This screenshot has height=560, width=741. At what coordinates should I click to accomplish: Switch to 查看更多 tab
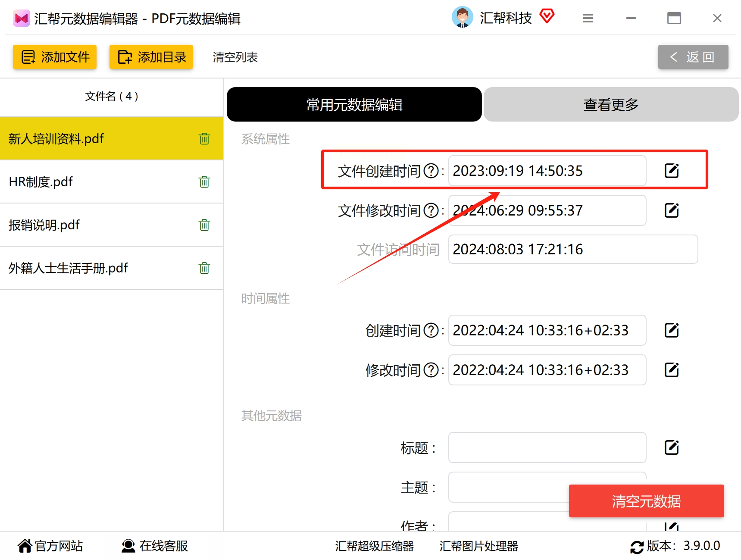tap(611, 104)
